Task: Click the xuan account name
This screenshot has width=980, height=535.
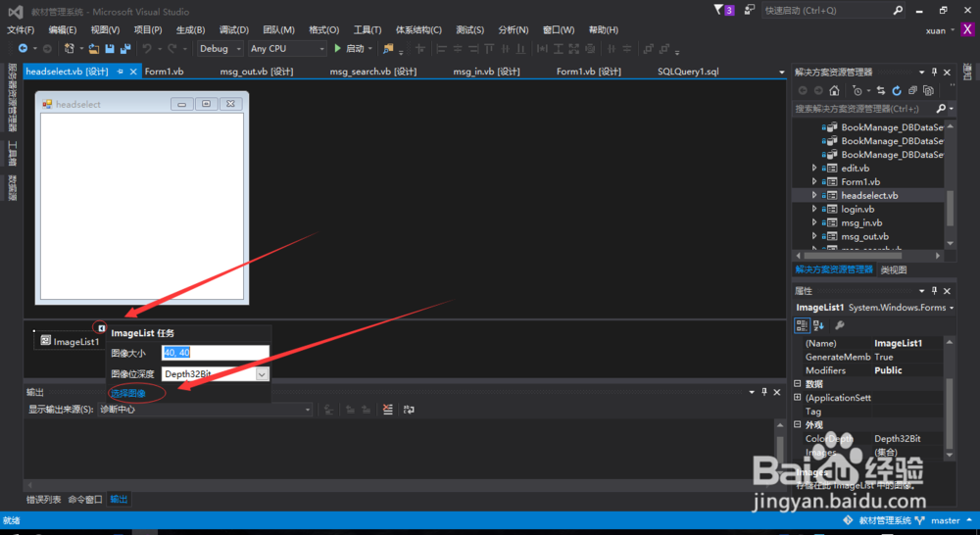Action: [935, 30]
